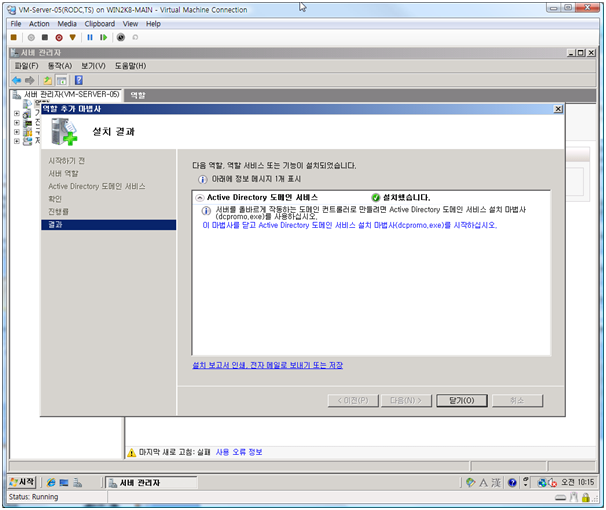606x510 pixels.
Task: Open the 보기(V) menu
Action: (93, 66)
